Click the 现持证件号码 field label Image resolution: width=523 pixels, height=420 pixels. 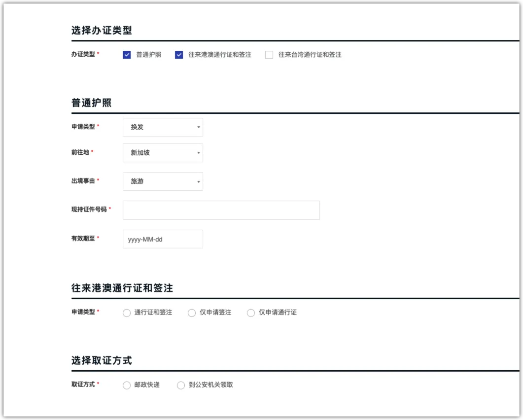click(89, 210)
